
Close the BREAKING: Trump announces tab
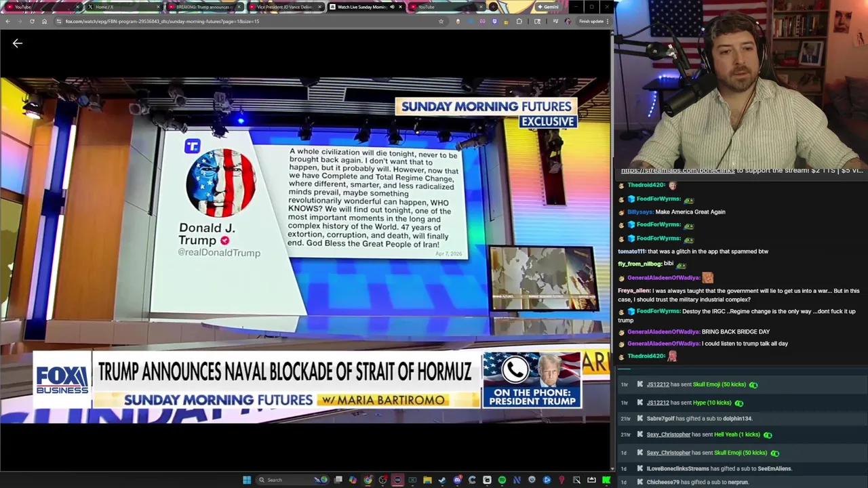click(239, 7)
